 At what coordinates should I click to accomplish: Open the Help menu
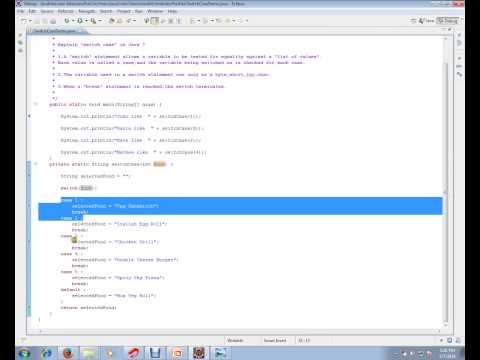[172, 11]
